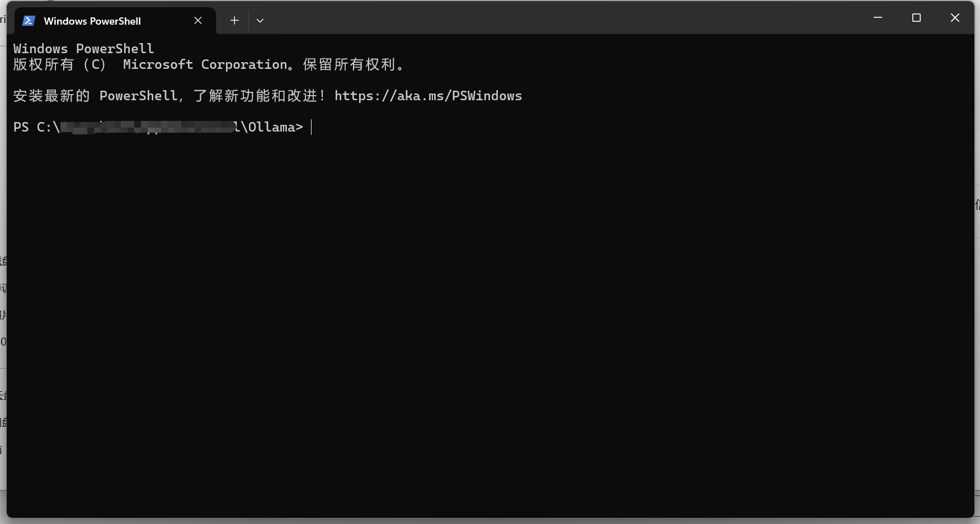Viewport: 980px width, 524px height.
Task: Open a new tab with the plus icon
Action: pyautogui.click(x=234, y=21)
